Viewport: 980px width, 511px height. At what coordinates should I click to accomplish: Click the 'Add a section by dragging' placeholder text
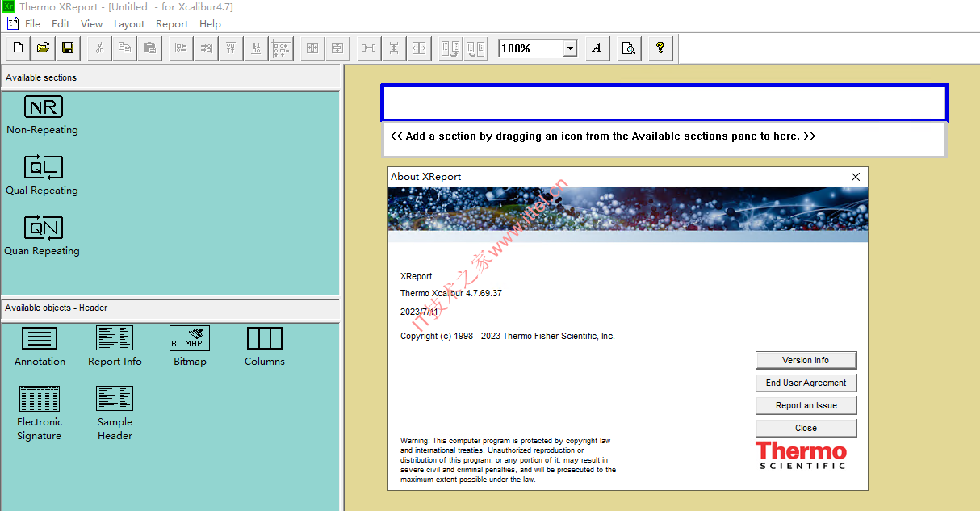[x=603, y=136]
